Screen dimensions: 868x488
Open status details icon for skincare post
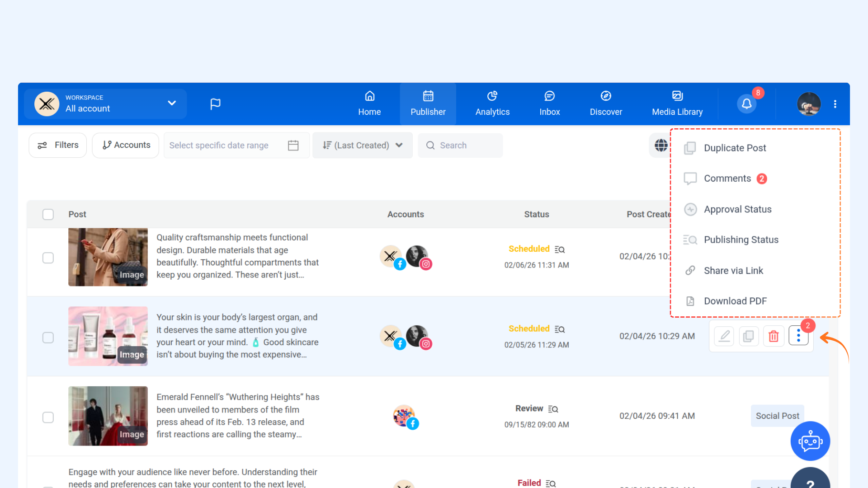pos(560,329)
